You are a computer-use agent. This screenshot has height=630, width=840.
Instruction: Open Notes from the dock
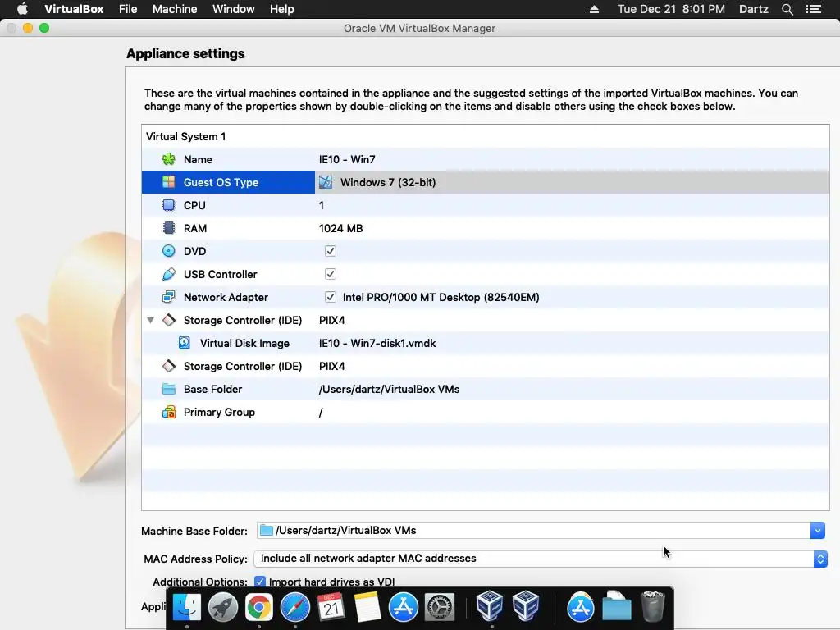pos(367,607)
